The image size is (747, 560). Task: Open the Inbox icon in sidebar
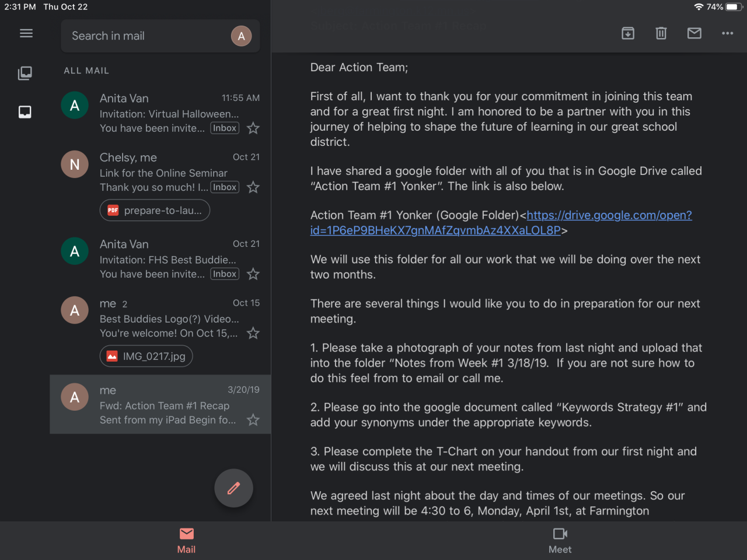25,112
